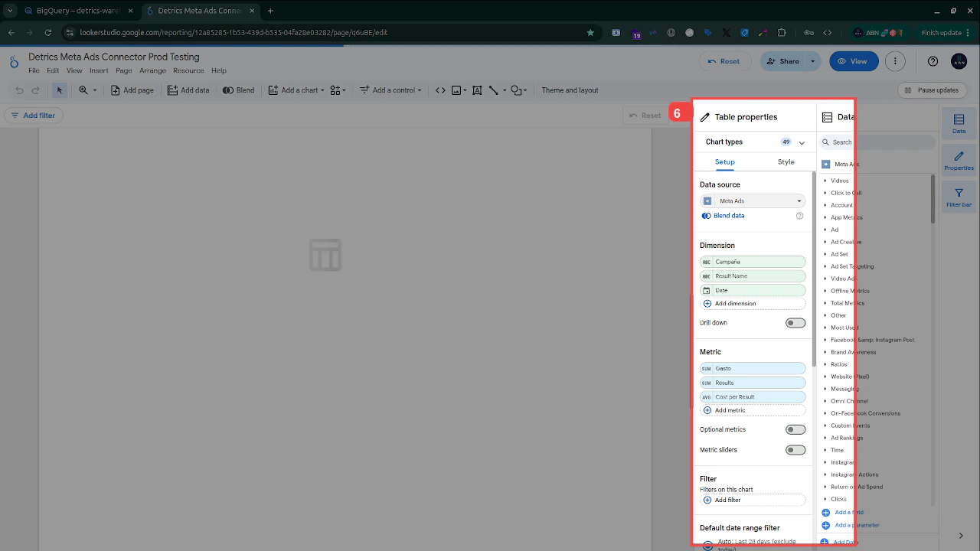Enable Optional metrics
The image size is (980, 551).
(x=795, y=429)
